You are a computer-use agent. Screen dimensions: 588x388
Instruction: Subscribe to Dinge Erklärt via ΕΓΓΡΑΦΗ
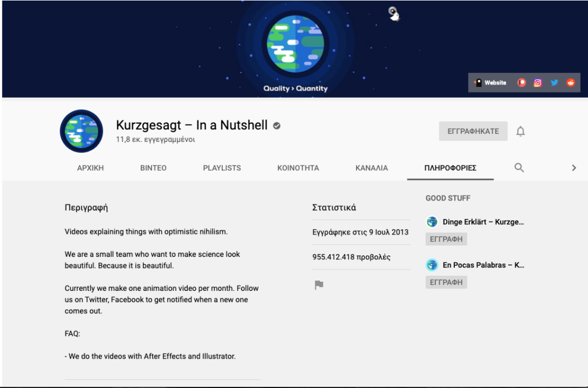point(446,239)
